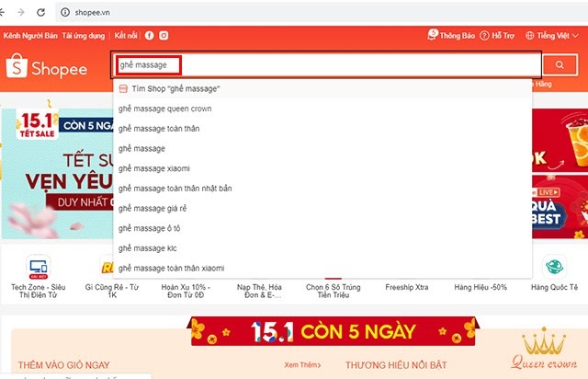588x379 pixels.
Task: Open the Instagram icon link
Action: [x=164, y=35]
